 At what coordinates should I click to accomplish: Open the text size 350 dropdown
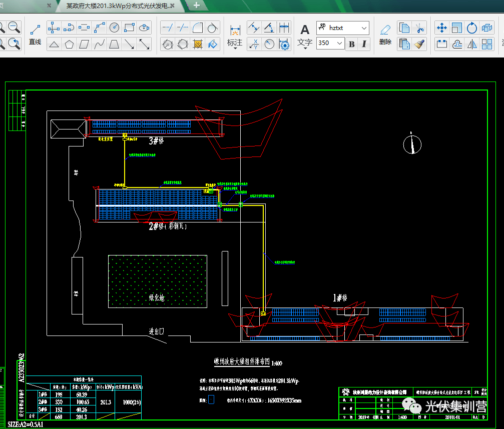(340, 43)
